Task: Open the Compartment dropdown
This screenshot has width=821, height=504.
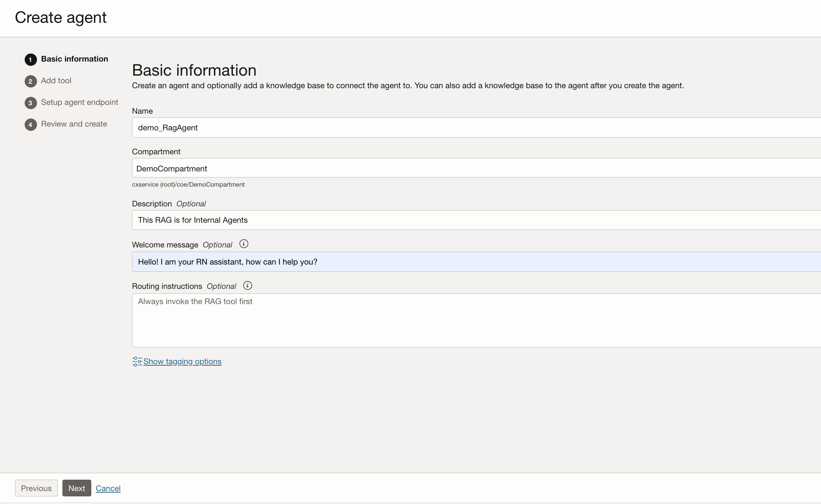Action: tap(476, 168)
